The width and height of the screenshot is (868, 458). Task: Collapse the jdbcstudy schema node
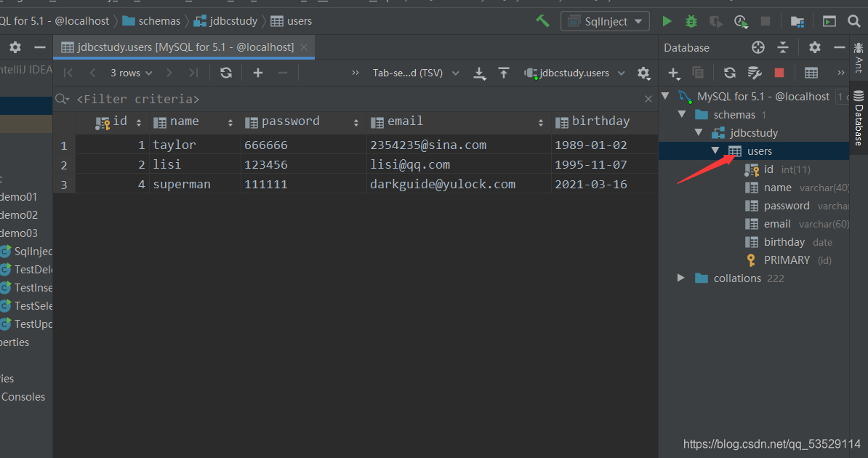(699, 132)
